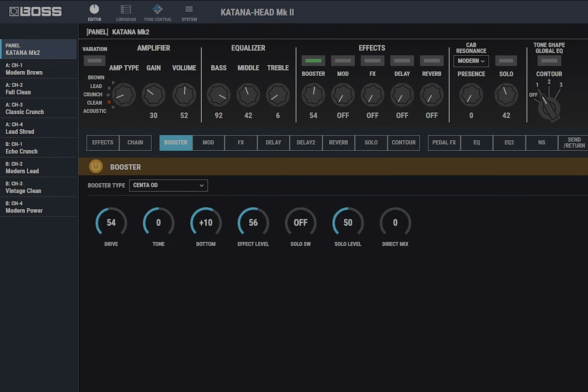This screenshot has width=588, height=392.
Task: Select A: CH-1 Modern Brown preset
Action: coord(38,69)
